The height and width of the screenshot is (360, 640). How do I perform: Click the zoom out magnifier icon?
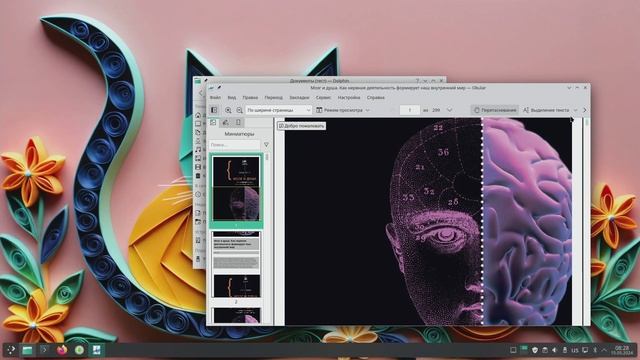click(240, 110)
